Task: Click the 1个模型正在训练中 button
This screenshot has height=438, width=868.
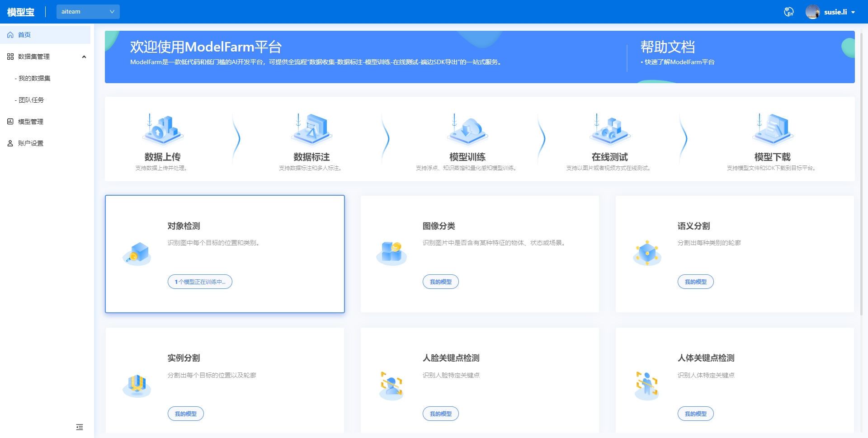Action: [200, 282]
